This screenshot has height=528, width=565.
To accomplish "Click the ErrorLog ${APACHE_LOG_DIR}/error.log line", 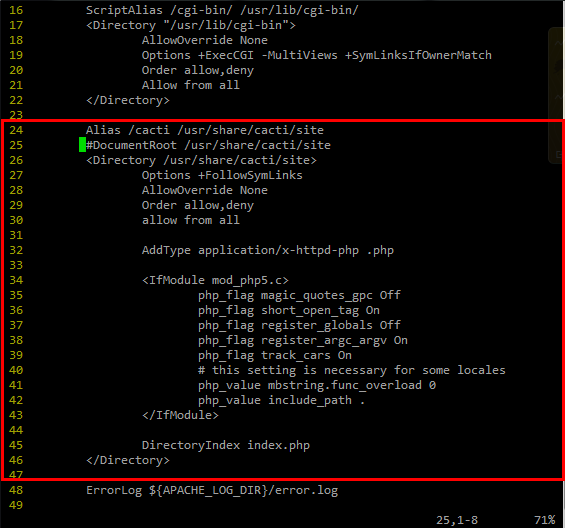I will pyautogui.click(x=212, y=491).
